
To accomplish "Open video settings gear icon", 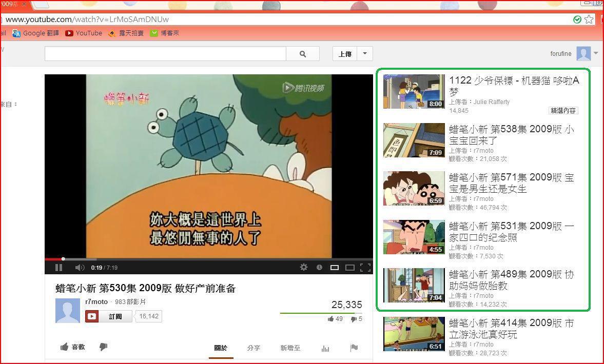I will [304, 267].
